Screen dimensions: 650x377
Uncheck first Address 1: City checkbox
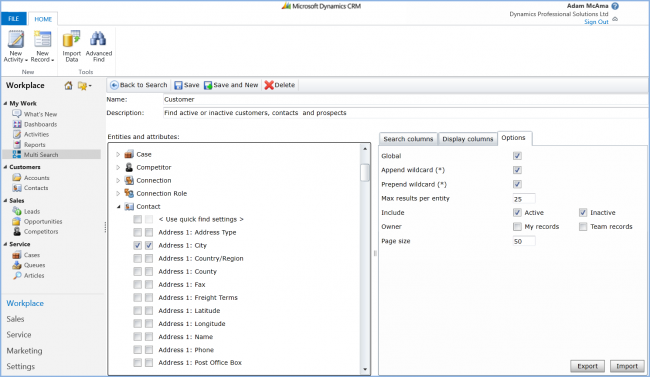tap(138, 245)
